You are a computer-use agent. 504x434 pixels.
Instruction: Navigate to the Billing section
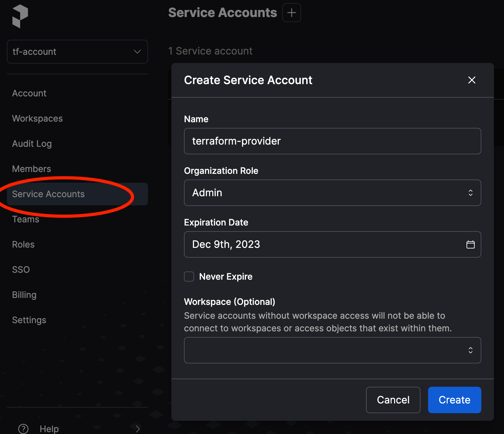pyautogui.click(x=24, y=295)
